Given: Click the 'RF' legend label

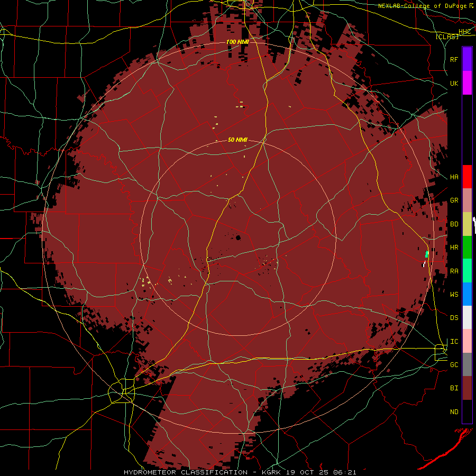Looking at the screenshot, I should point(454,59).
